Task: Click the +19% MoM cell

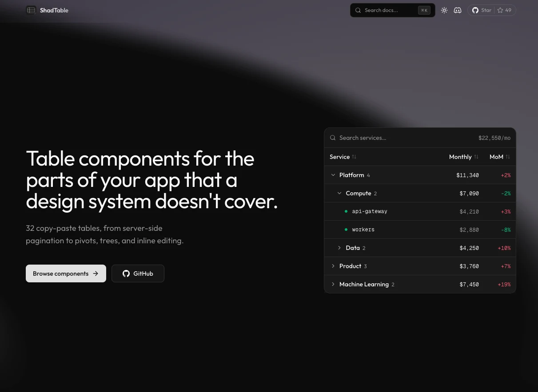Action: (x=504, y=285)
